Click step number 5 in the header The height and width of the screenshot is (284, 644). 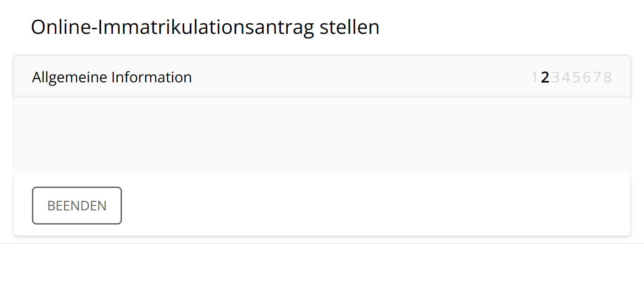576,77
